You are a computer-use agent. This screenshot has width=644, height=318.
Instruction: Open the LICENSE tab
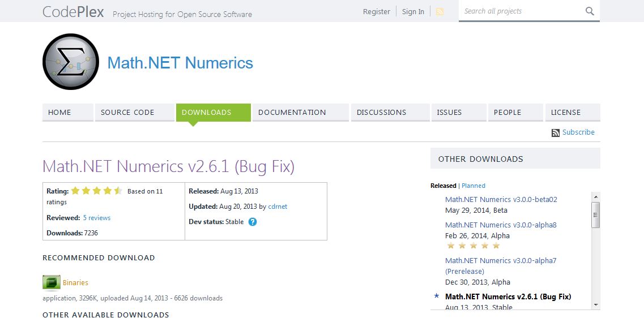point(573,113)
